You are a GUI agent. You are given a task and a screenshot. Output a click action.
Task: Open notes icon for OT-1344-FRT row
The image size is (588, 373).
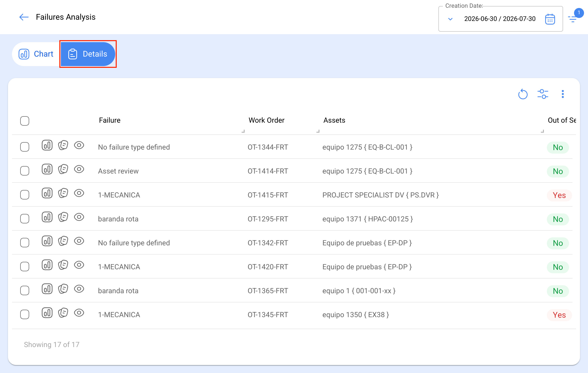[x=63, y=145]
